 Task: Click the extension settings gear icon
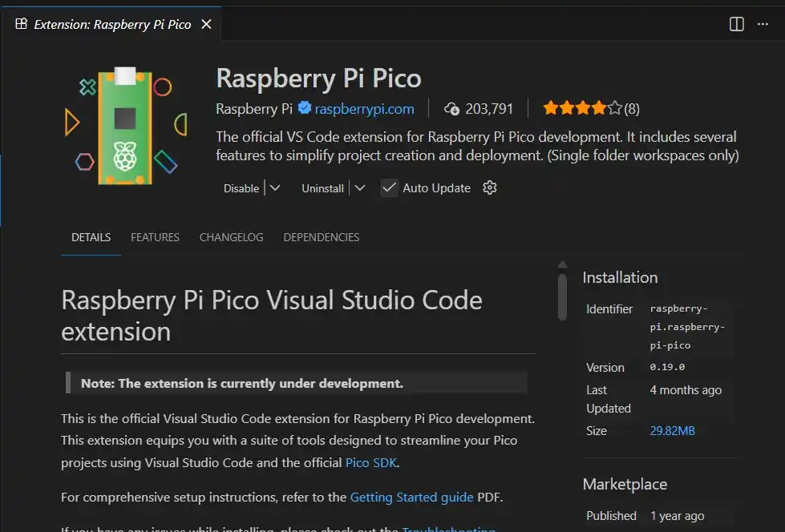click(x=490, y=187)
